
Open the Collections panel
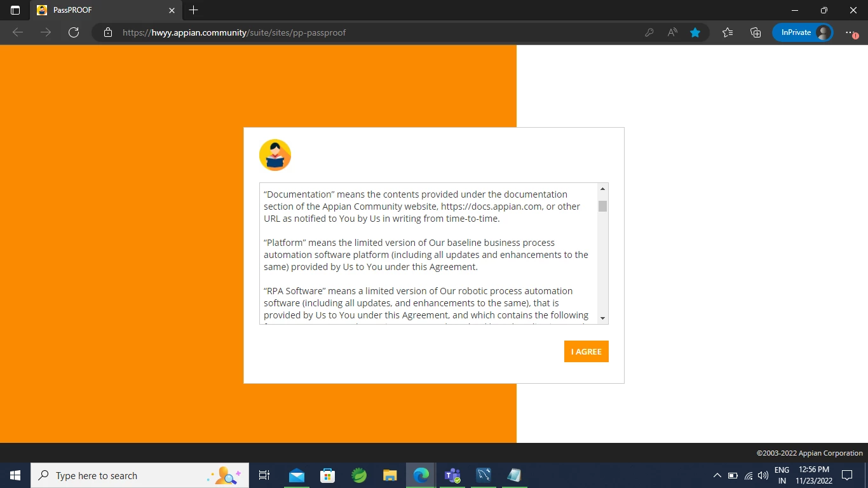click(756, 32)
